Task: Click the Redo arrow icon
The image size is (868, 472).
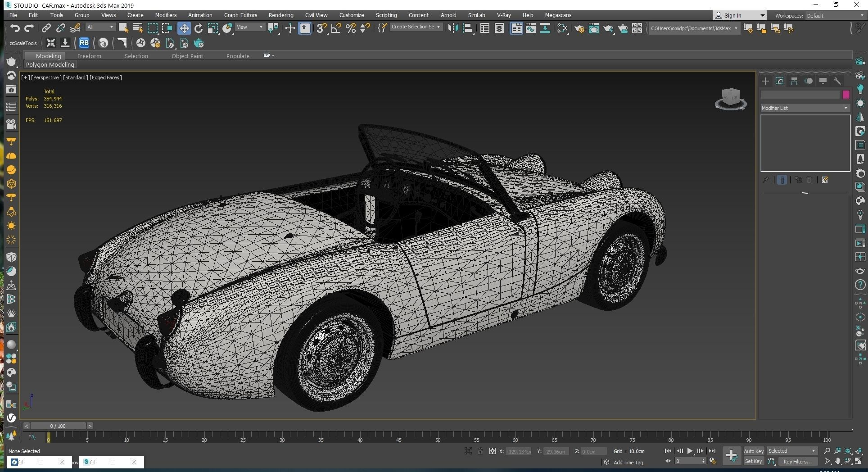Action: tap(29, 28)
